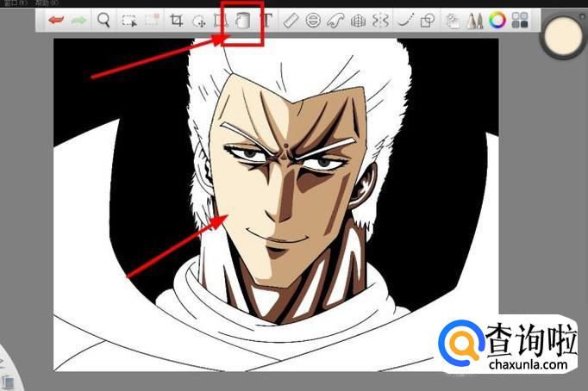588x391 pixels.
Task: Open the Copic color library grid
Action: 520,20
